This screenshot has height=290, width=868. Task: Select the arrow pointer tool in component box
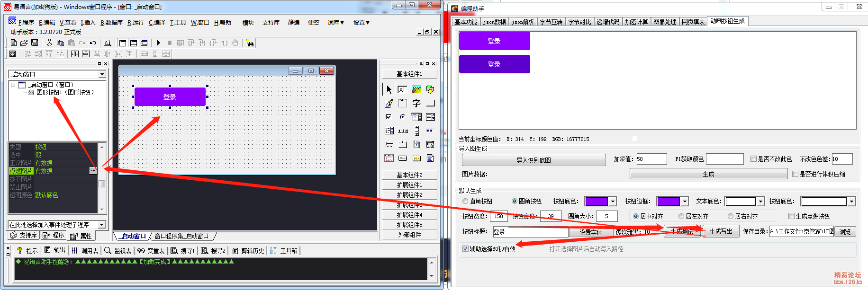point(389,89)
